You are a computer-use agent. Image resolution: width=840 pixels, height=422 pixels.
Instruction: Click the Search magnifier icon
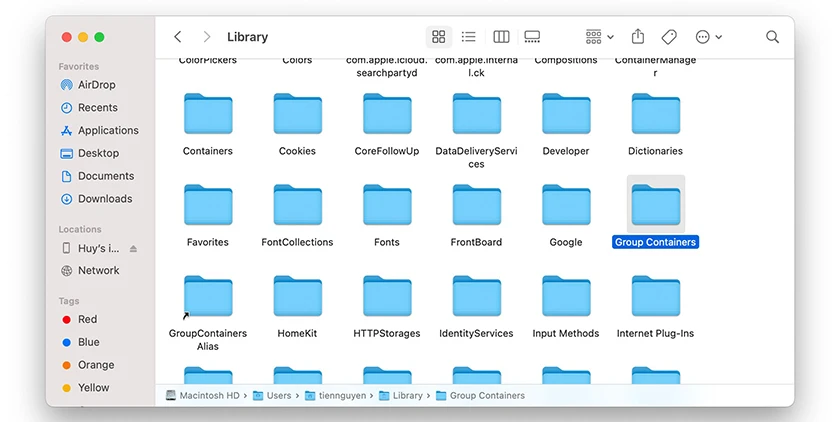(772, 36)
